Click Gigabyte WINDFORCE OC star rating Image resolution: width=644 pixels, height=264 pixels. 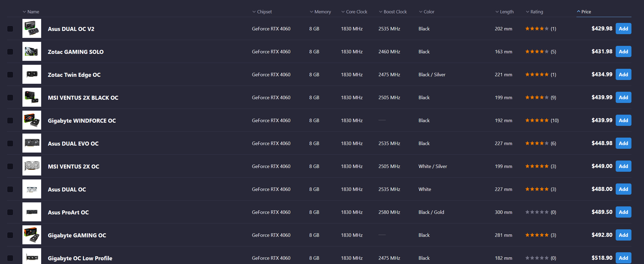click(537, 120)
